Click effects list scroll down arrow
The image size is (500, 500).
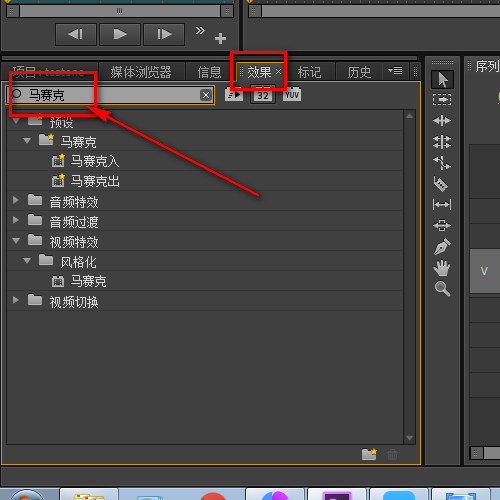pos(410,438)
